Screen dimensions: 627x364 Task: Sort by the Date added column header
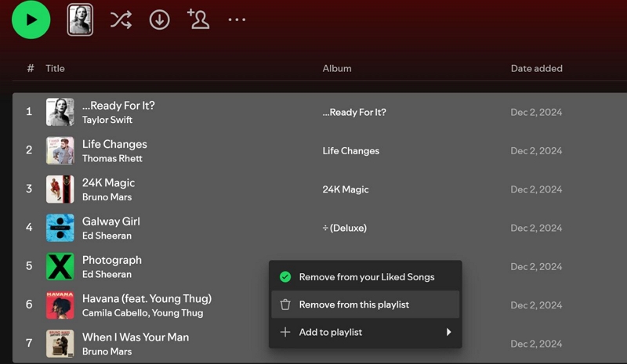tap(537, 68)
